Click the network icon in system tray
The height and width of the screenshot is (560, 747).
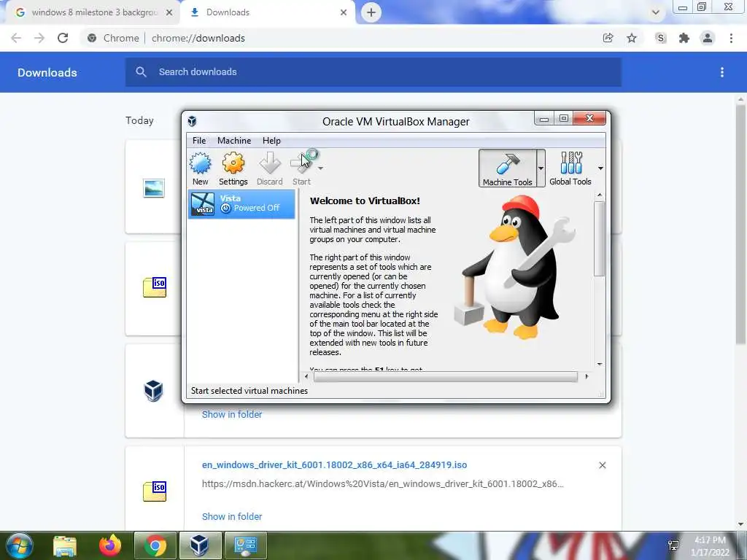pos(673,545)
